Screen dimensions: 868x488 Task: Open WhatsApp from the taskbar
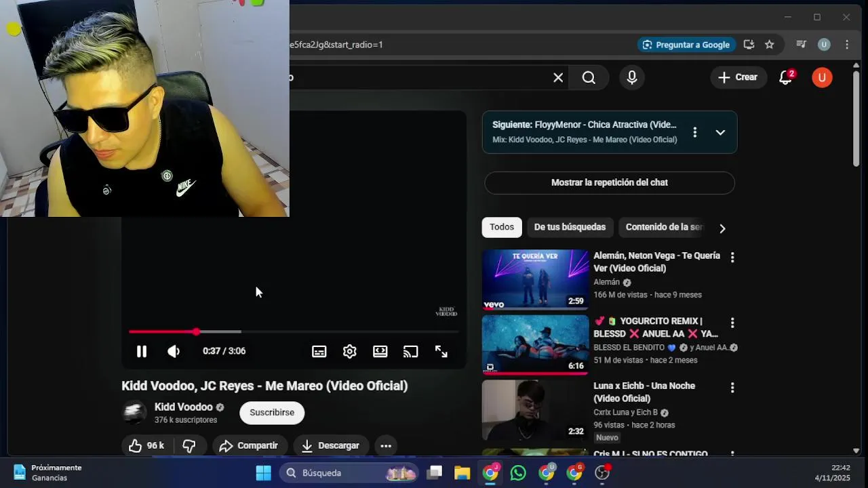[518, 473]
